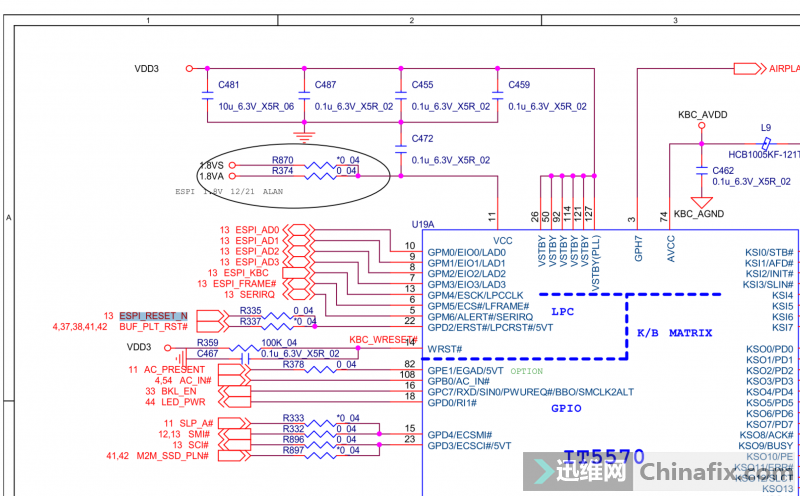Click the GPD3/ECSCI#/5VT pin name

tap(469, 445)
